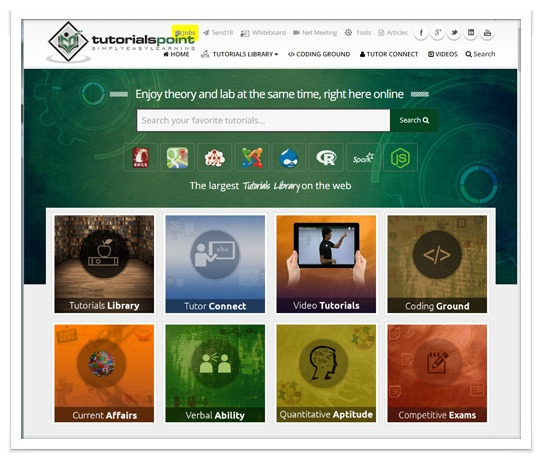This screenshot has width=542, height=459.
Task: Open the Node.js tutorial icon
Action: click(x=400, y=158)
